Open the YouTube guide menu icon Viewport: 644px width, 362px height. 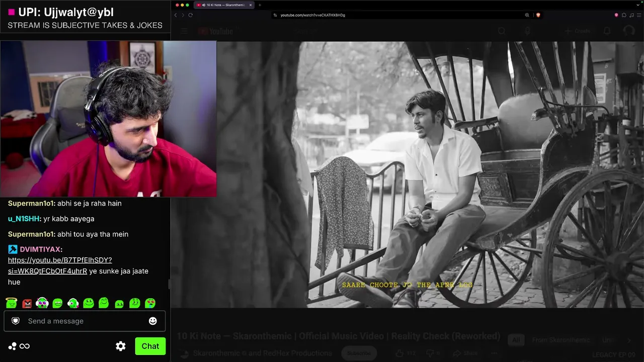(184, 31)
